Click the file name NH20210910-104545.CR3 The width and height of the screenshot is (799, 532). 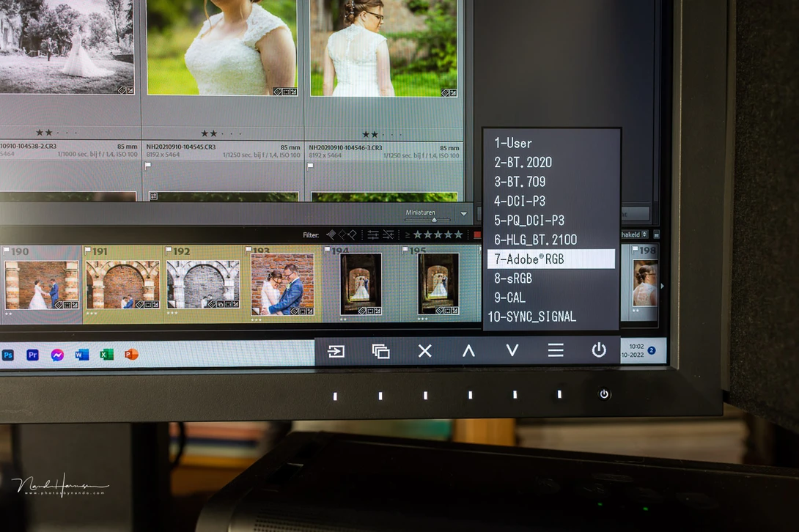(181, 147)
